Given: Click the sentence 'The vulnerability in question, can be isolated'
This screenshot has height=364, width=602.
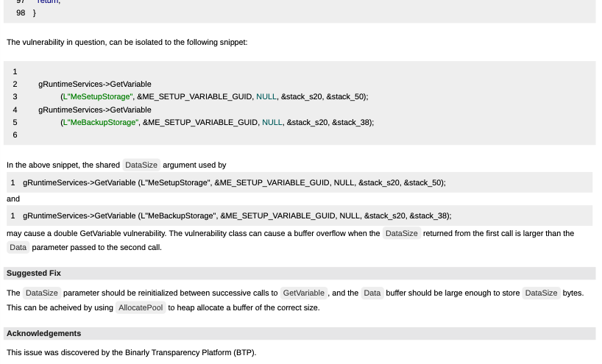Looking at the screenshot, I should (127, 42).
